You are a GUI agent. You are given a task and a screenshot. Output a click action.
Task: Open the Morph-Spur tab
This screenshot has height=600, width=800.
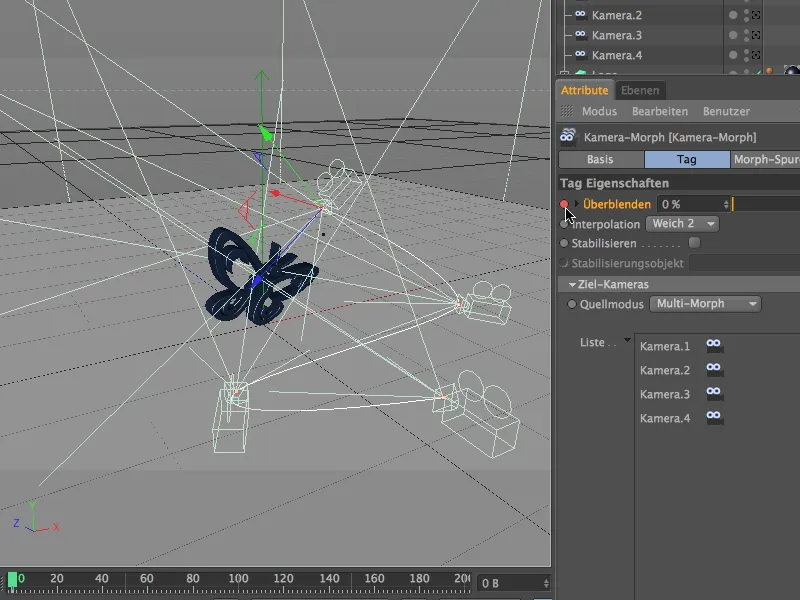click(x=765, y=160)
